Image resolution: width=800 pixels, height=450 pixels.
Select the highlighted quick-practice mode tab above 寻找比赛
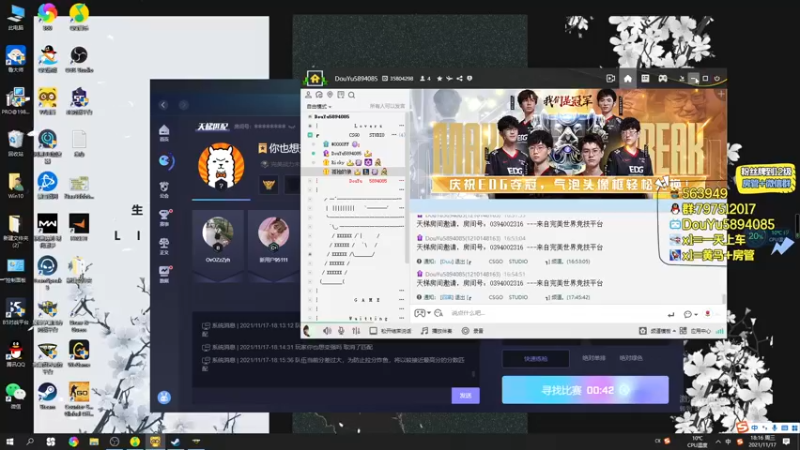click(536, 359)
